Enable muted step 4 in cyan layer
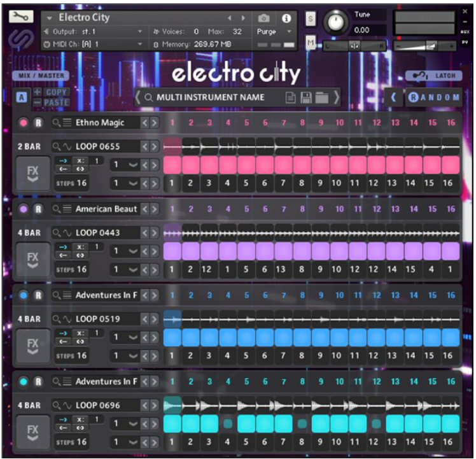The height and width of the screenshot is (459, 476). click(228, 423)
